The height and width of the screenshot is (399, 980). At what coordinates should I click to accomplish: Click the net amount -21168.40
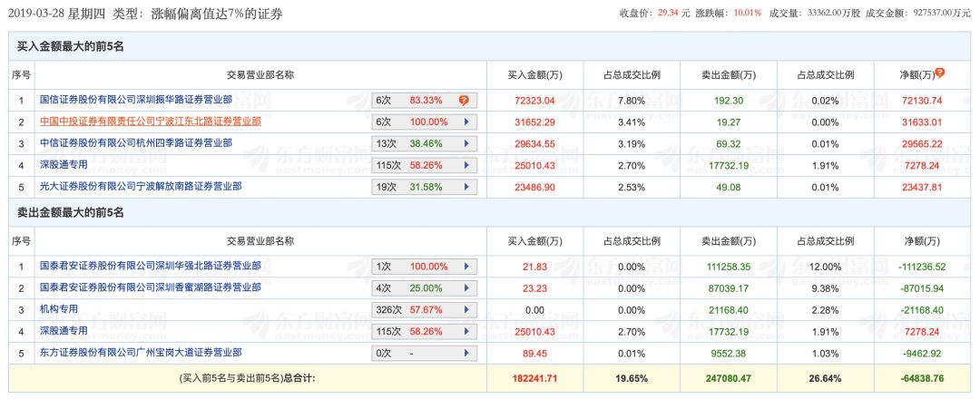(922, 310)
